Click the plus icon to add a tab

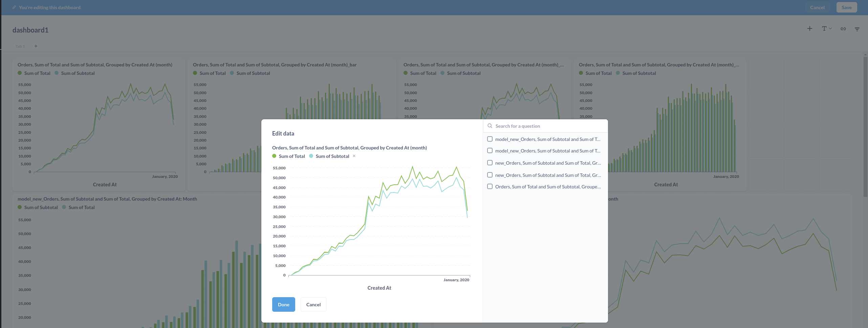[36, 46]
